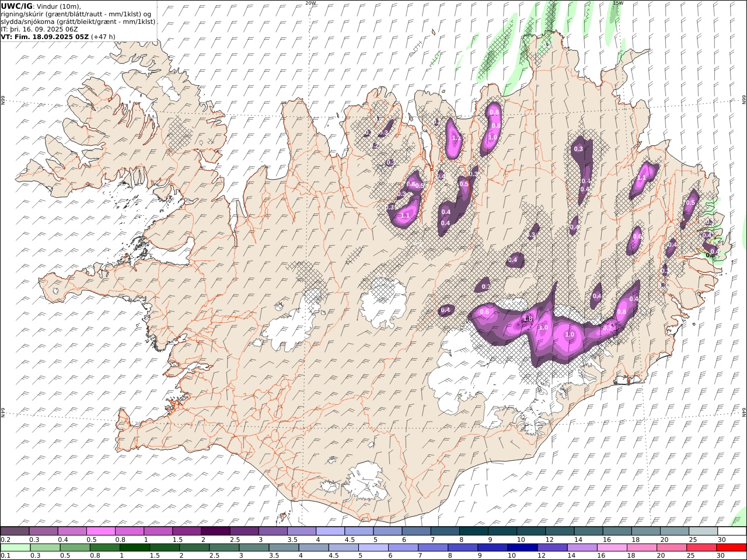Viewport: 747px width, 560px height.
Task: Pick the white 30 swatch in snow scale
Action: point(732,531)
